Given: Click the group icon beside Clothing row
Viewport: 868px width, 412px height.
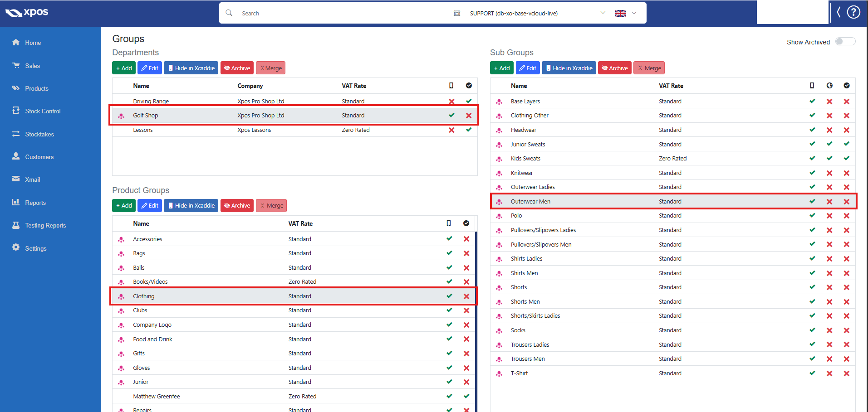Looking at the screenshot, I should 121,296.
